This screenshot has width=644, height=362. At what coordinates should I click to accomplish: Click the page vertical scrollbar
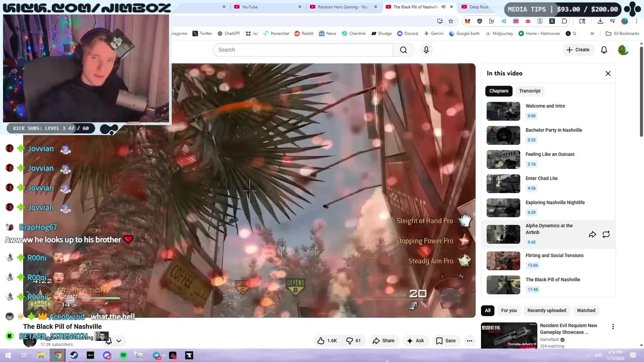tap(641, 90)
